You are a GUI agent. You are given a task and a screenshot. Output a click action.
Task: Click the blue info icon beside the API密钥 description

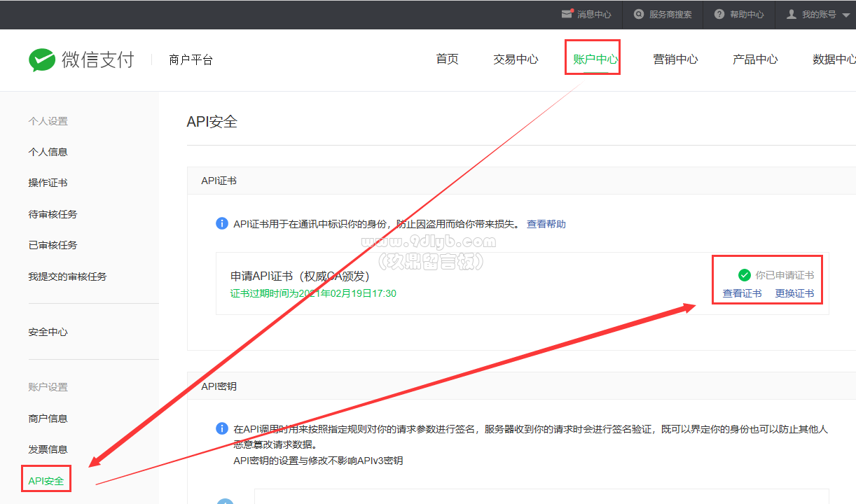(222, 429)
